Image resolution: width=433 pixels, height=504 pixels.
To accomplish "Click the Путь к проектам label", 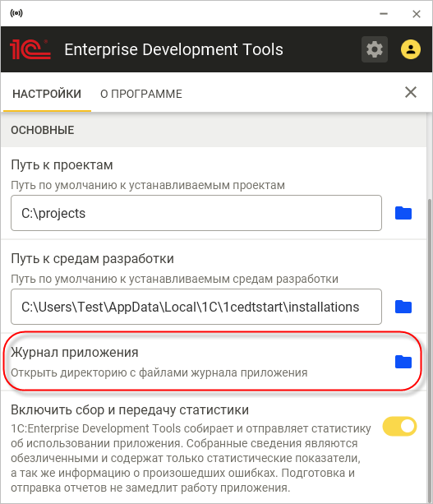I will point(62,165).
